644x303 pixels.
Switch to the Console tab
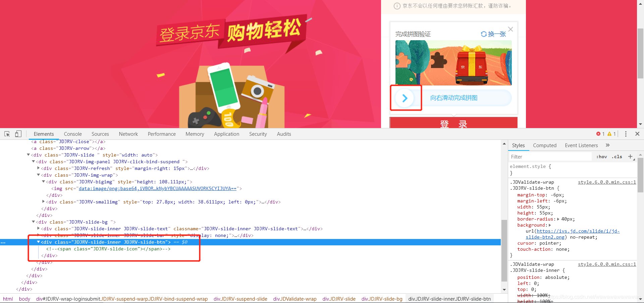pyautogui.click(x=73, y=134)
